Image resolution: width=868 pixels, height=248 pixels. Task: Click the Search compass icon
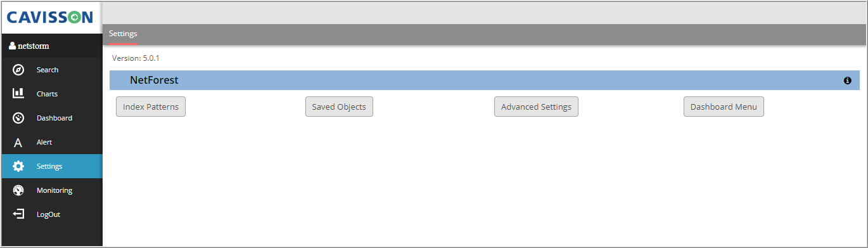[18, 70]
